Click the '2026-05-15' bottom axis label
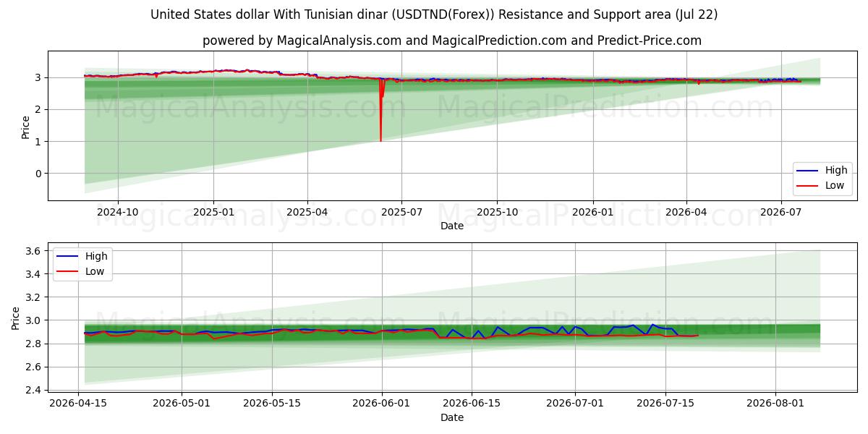 click(272, 404)
